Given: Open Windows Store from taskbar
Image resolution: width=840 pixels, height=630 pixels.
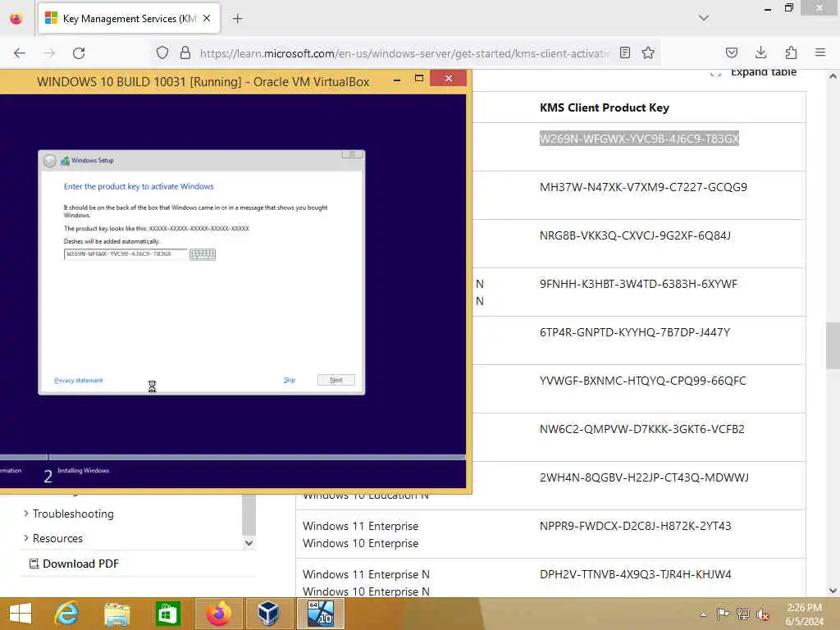Looking at the screenshot, I should 167,614.
